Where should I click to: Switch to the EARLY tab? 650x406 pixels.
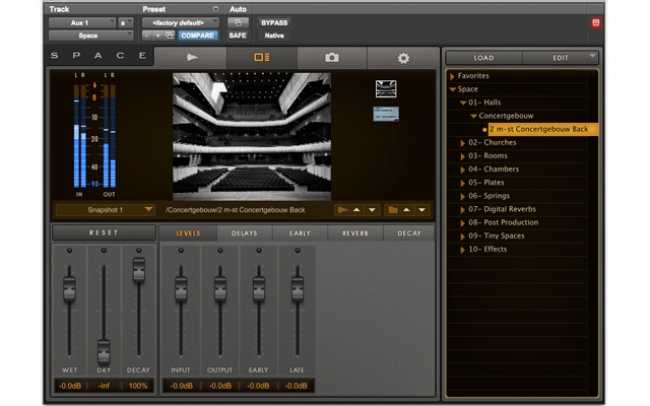click(299, 233)
